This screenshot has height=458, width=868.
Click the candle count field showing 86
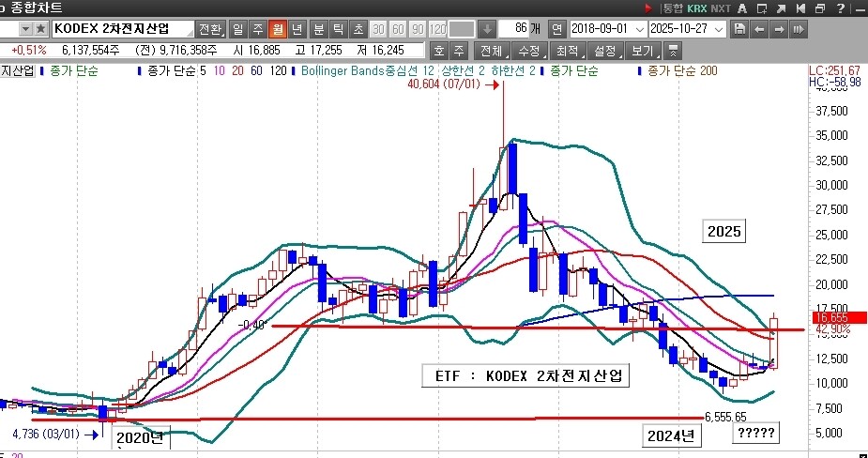(x=513, y=29)
